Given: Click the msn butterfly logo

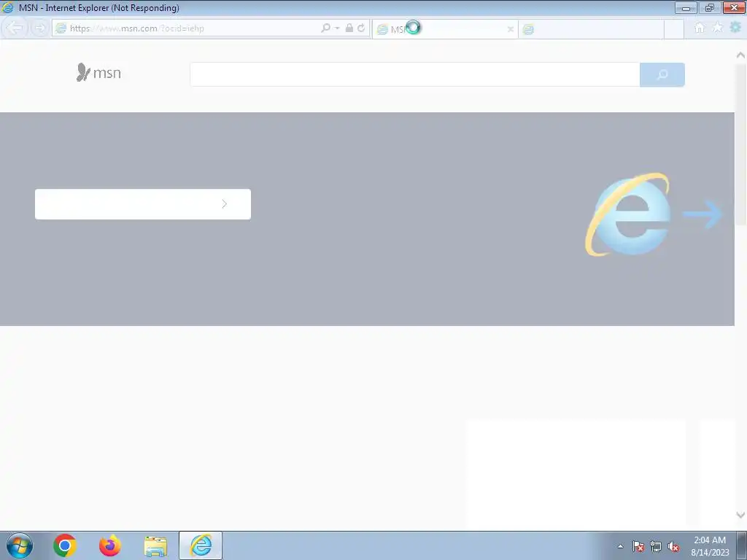Looking at the screenshot, I should pos(98,72).
